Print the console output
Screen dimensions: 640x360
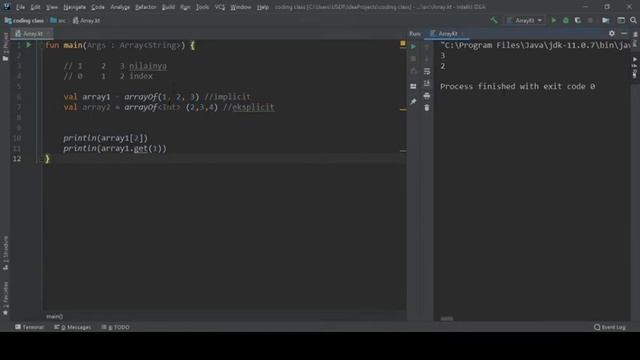click(427, 96)
